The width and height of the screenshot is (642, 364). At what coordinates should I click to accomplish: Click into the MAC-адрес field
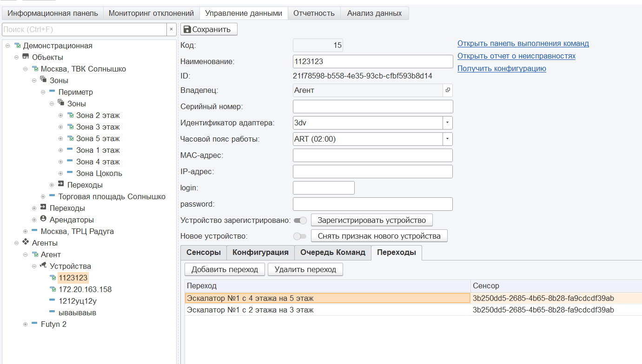373,156
